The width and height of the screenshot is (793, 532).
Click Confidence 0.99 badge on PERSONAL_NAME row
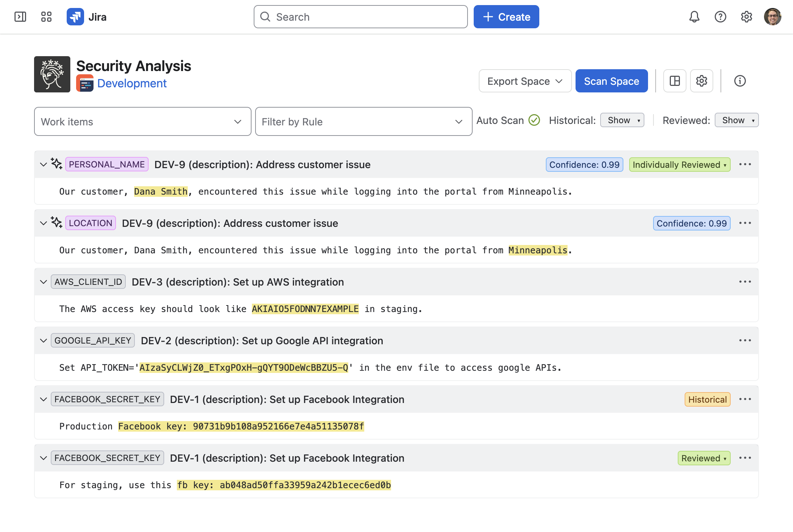coord(584,165)
